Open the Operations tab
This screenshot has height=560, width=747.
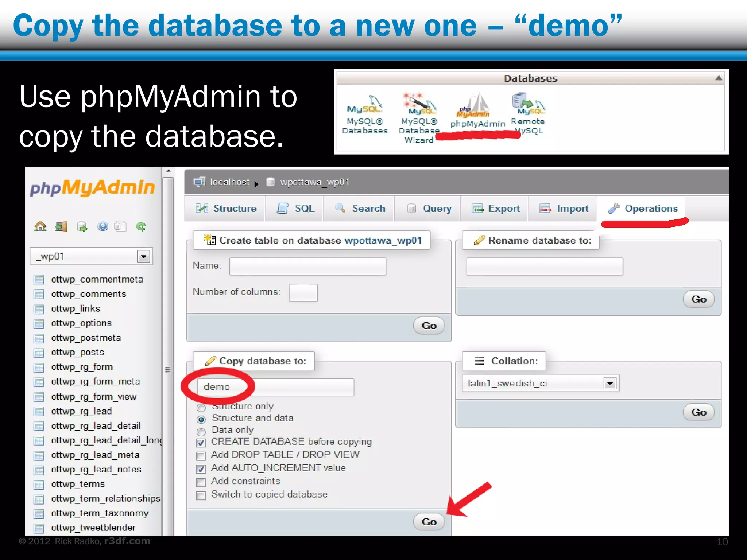click(x=642, y=209)
